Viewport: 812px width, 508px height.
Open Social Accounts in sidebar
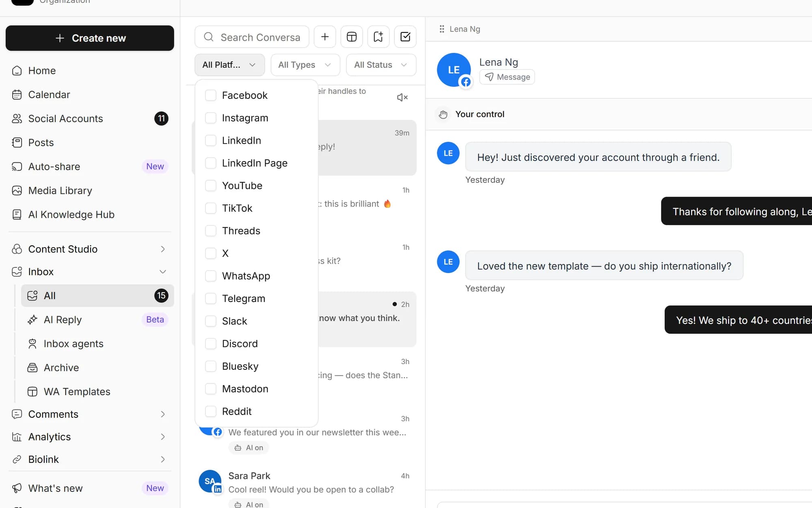(90, 119)
